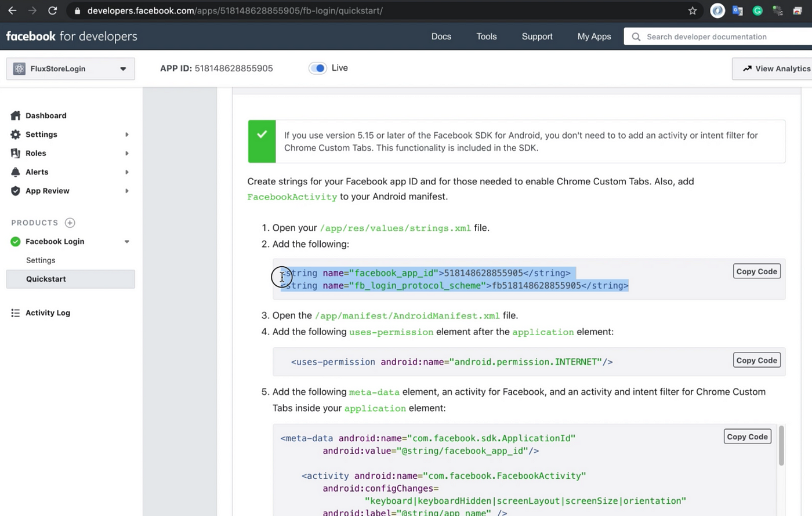812x516 pixels.
Task: Click the /app/res/values/strings.xml path
Action: (396, 228)
